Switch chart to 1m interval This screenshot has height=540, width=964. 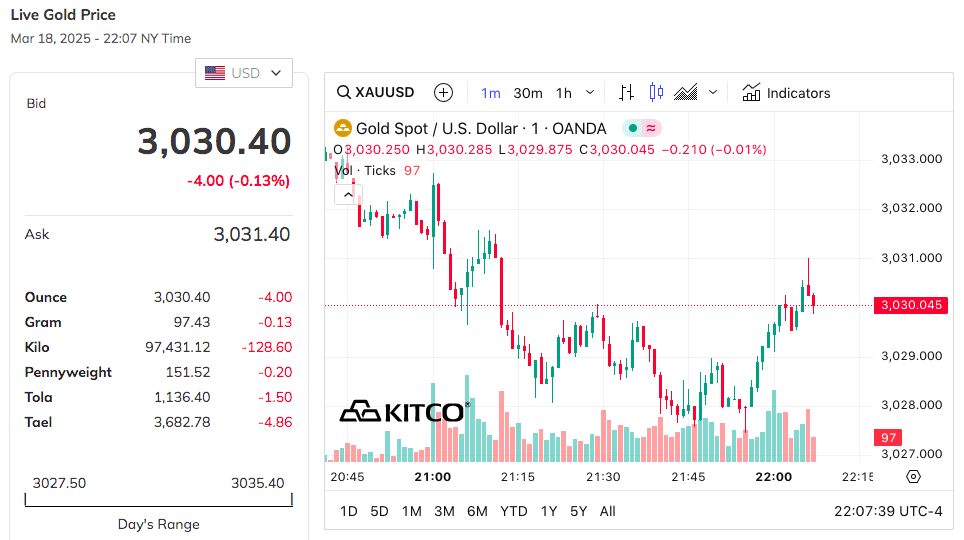coord(490,93)
